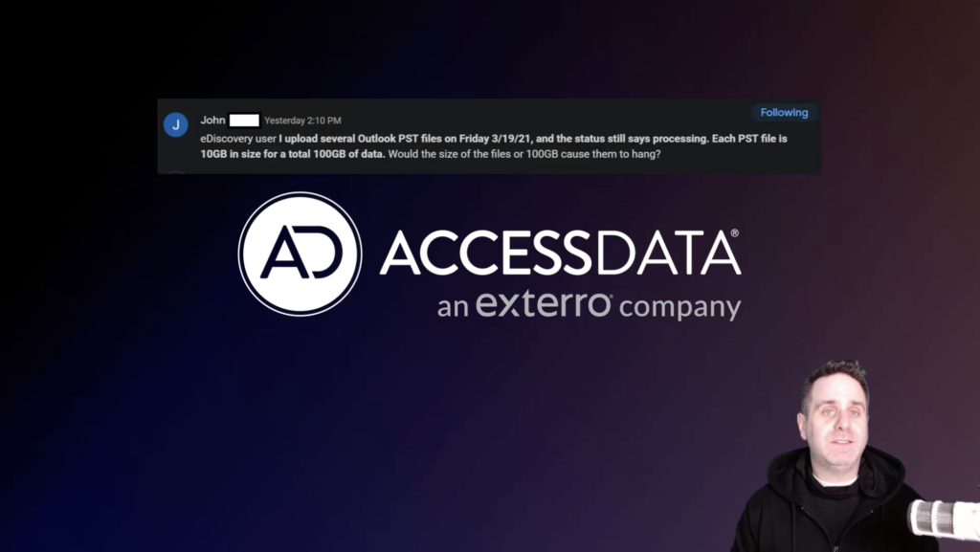Click the word 'an' before exterro
The image size is (980, 552).
coord(453,308)
